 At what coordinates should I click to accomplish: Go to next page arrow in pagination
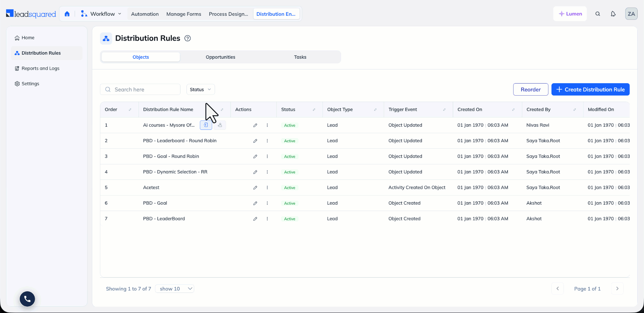[x=617, y=289]
